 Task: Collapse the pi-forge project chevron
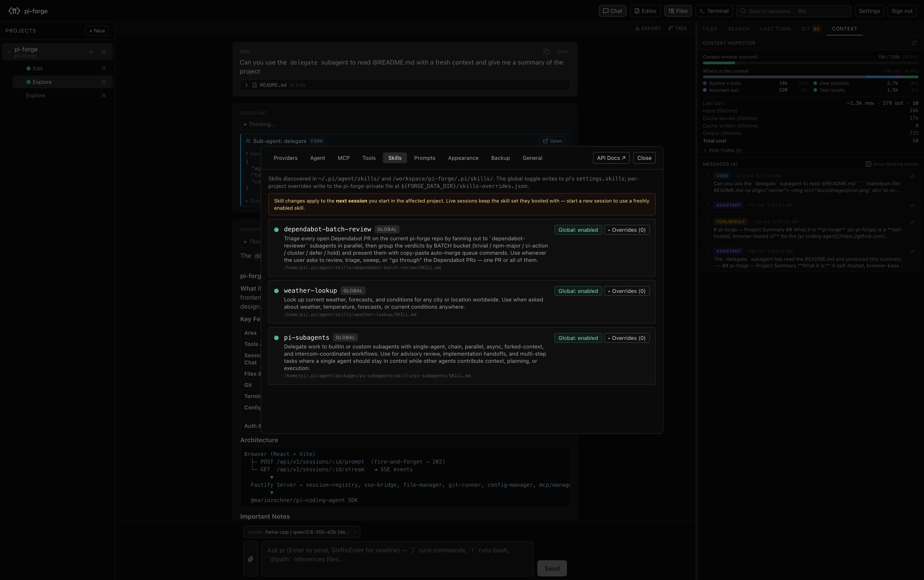9,52
